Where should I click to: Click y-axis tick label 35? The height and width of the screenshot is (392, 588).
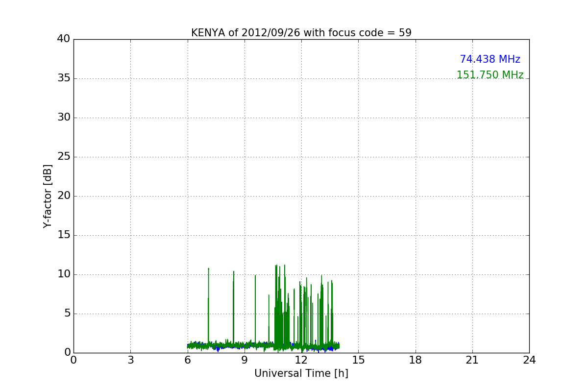point(64,78)
